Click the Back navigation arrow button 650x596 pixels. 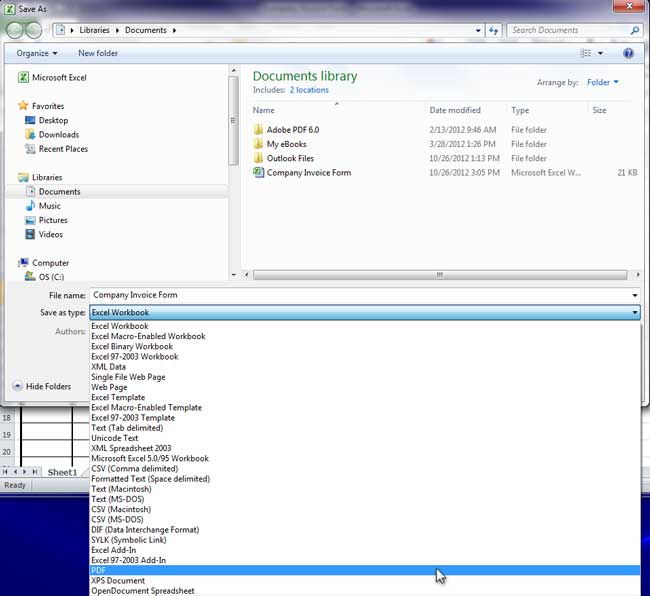15,30
